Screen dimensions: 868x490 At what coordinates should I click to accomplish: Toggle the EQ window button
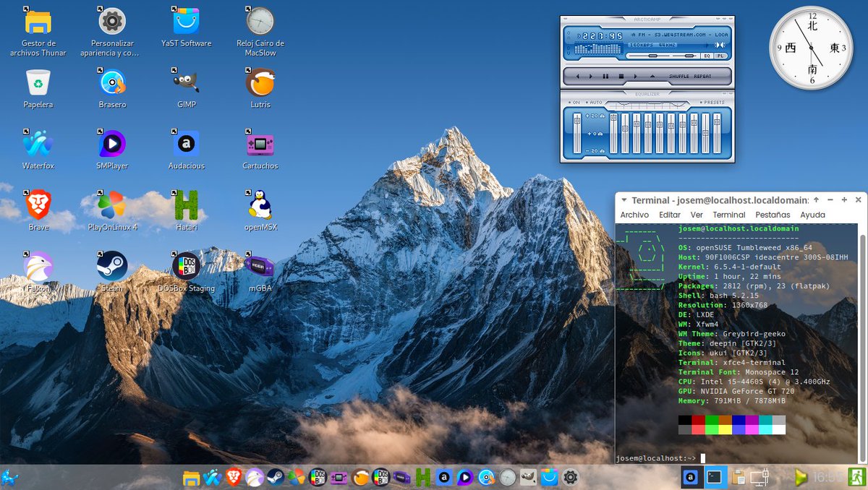pos(707,56)
